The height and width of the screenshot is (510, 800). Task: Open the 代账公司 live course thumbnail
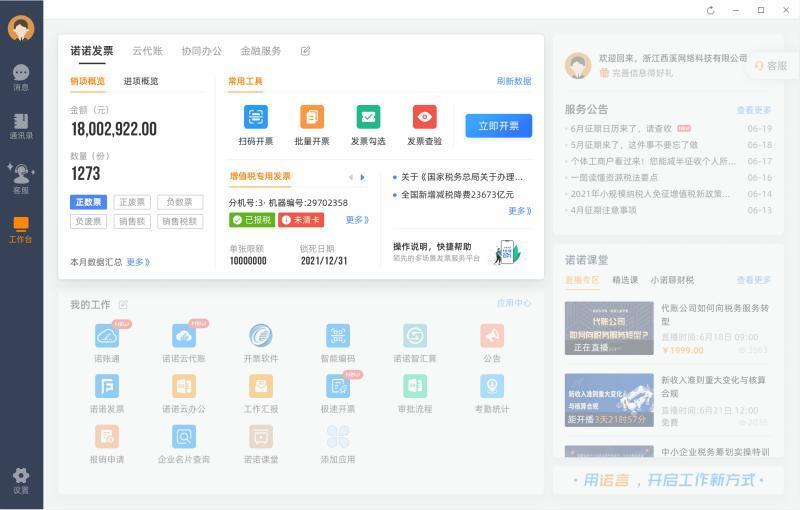(x=609, y=328)
